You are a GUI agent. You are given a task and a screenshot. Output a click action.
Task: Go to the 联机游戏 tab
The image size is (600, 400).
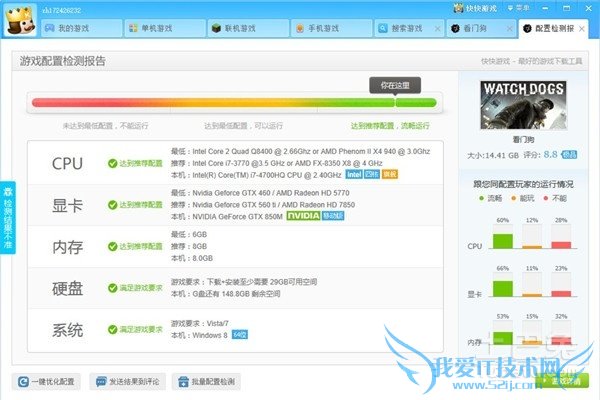click(x=248, y=28)
